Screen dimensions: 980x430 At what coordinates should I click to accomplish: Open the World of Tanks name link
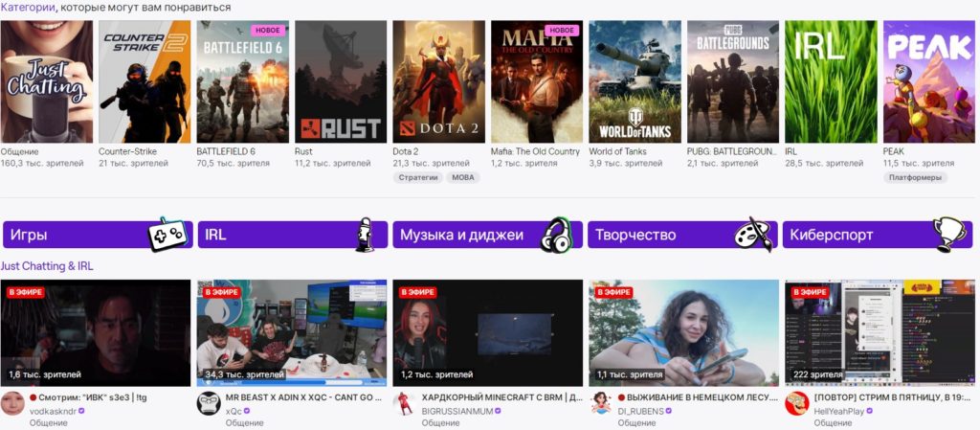(x=618, y=152)
